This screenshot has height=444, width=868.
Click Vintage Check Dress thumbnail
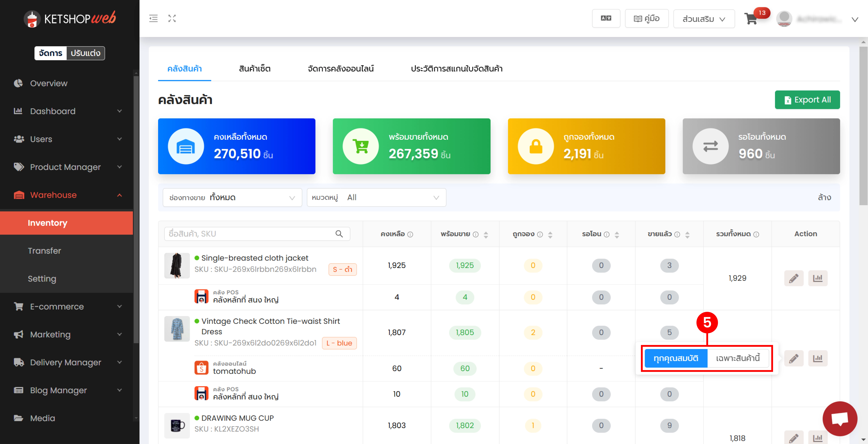point(177,329)
